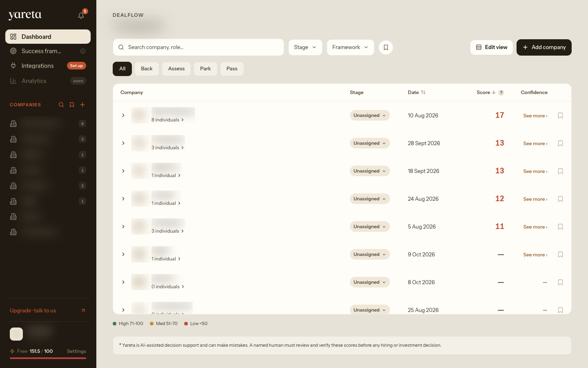This screenshot has height=368, width=588.
Task: Change Unassigned stage for 8 Oct 2026
Action: pos(370,282)
